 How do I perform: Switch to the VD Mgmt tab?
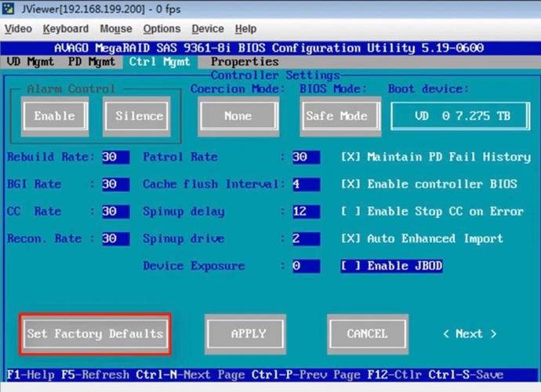(x=31, y=62)
